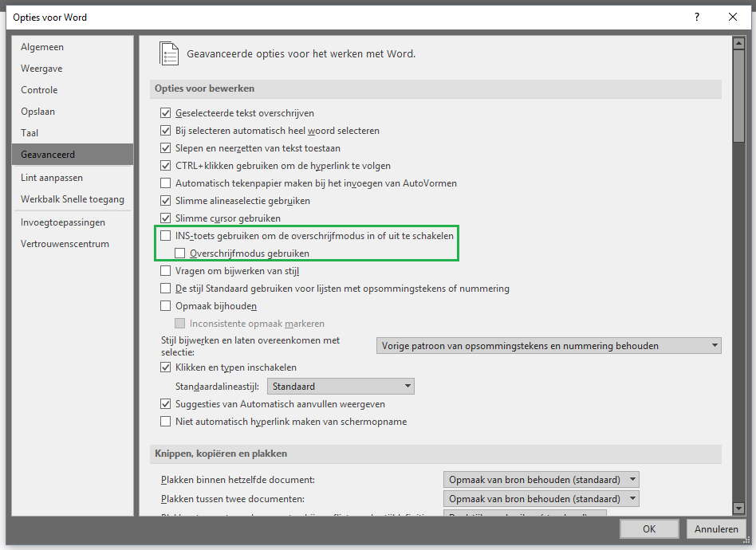Uncheck Slimme cursor gebruiken
Viewport: 756px width, 550px height.
165,218
